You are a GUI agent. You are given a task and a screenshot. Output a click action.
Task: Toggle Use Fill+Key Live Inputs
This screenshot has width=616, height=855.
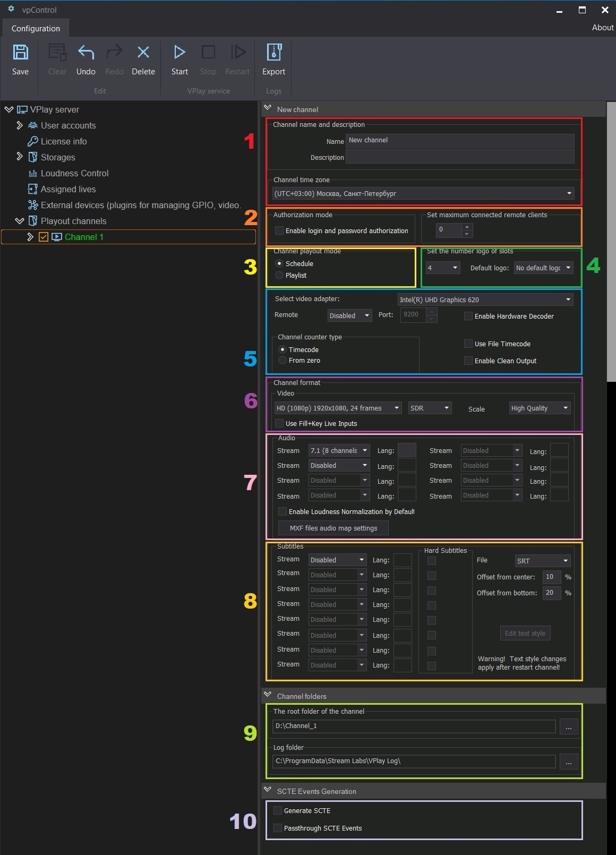coord(279,423)
